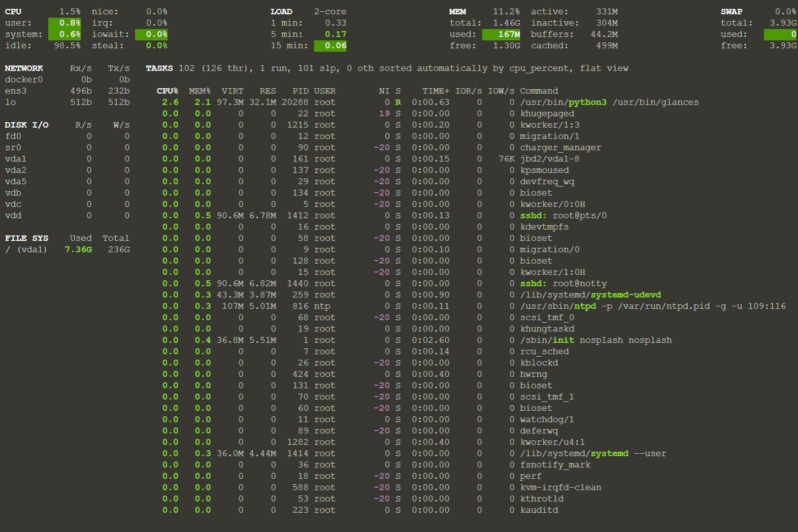Click the RES column header
The height and width of the screenshot is (532, 798).
pyautogui.click(x=268, y=91)
